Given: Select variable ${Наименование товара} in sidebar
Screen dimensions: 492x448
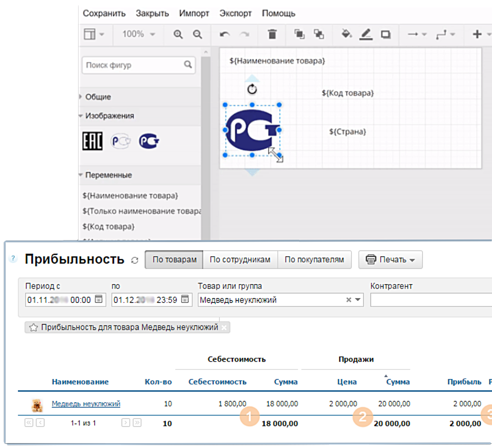Looking at the screenshot, I should tap(130, 195).
